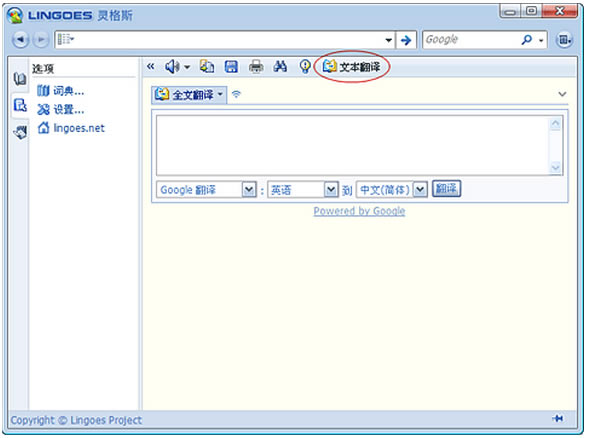The image size is (590, 438).
Task: Click the save floppy disk icon
Action: click(x=231, y=67)
